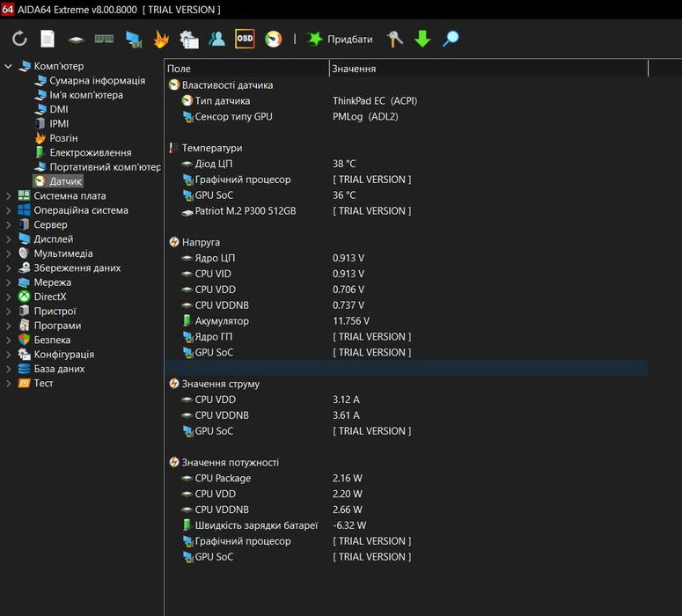The width and height of the screenshot is (682, 616).
Task: Click the Refresh toolbar icon
Action: (x=19, y=40)
